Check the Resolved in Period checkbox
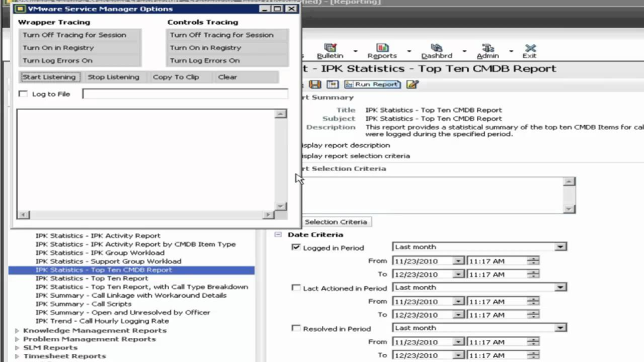 tap(296, 328)
